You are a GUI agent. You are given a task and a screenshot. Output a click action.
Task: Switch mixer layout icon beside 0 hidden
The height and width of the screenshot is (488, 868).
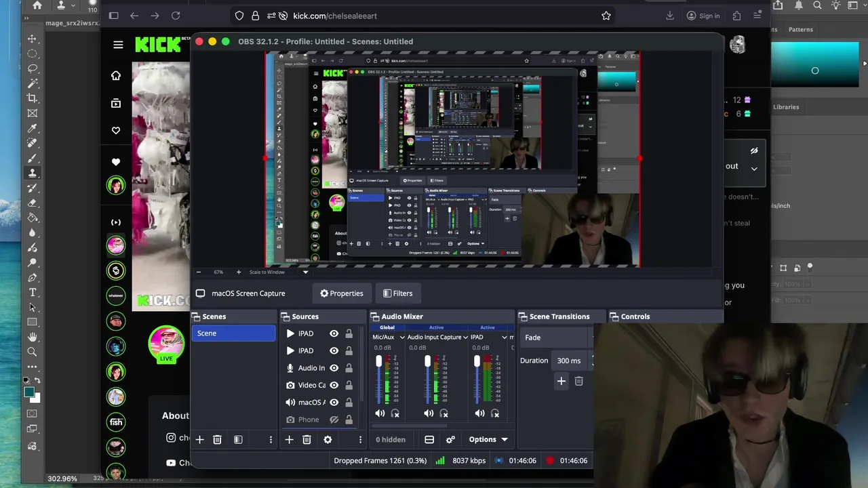click(429, 440)
